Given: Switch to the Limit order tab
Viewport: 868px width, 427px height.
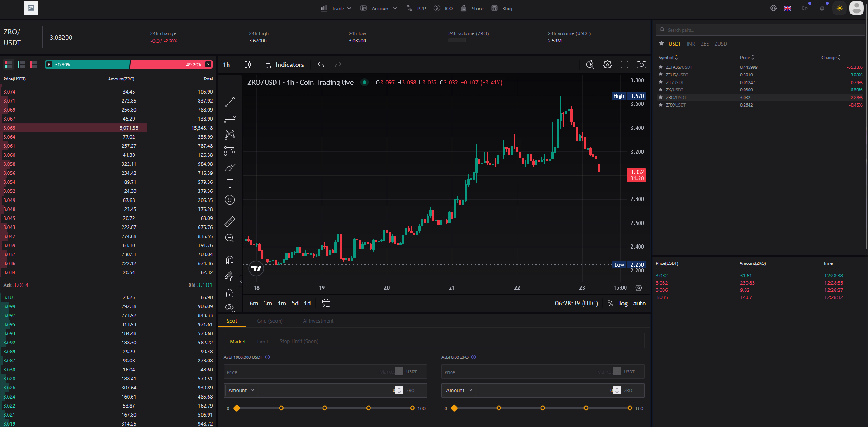Looking at the screenshot, I should tap(263, 342).
